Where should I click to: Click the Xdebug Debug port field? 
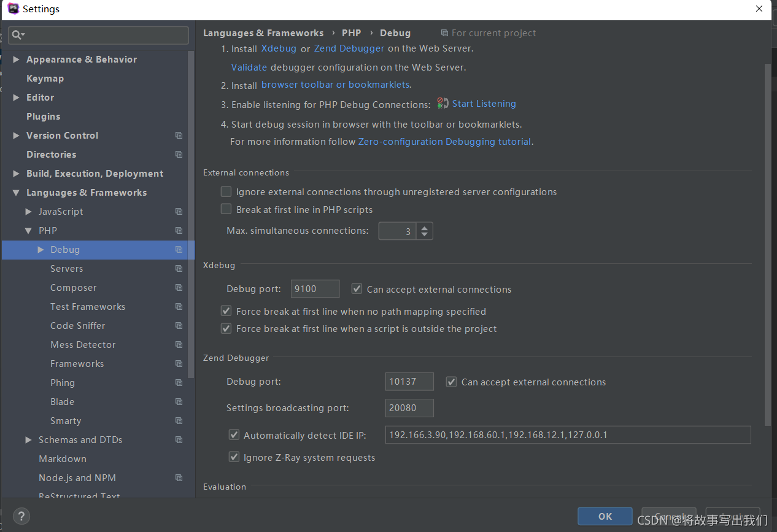click(x=315, y=289)
